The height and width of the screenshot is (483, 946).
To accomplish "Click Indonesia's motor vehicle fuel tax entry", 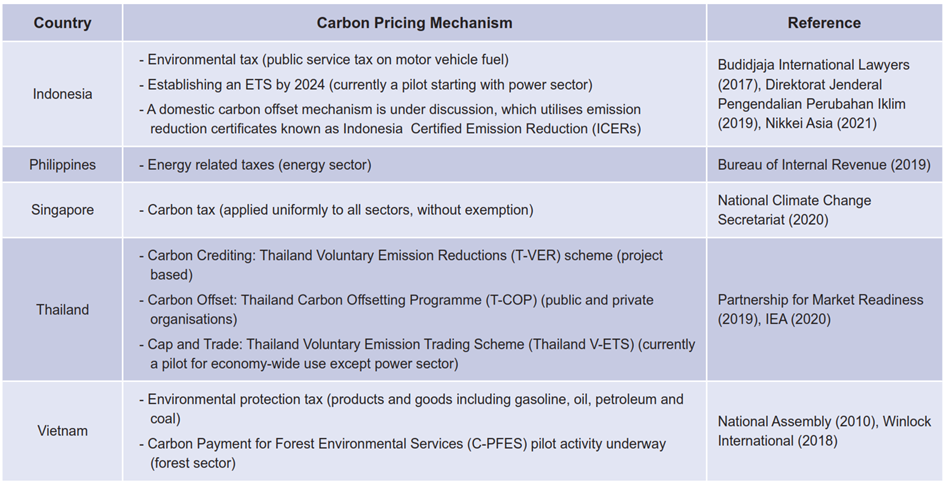I will (323, 59).
